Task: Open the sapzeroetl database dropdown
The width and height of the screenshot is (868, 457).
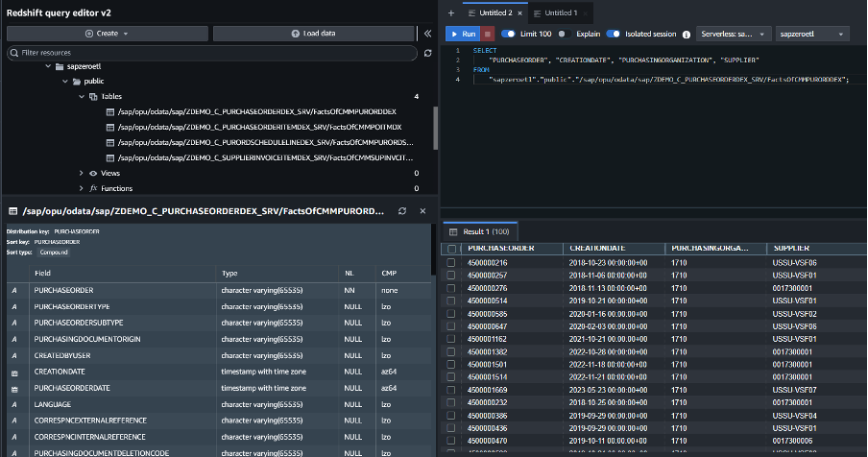Action: (811, 34)
